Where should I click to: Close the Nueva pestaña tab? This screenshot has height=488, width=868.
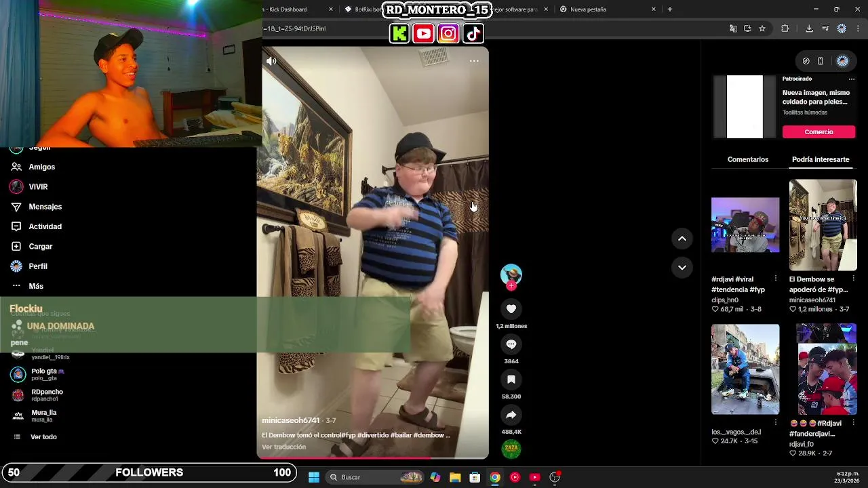654,9
